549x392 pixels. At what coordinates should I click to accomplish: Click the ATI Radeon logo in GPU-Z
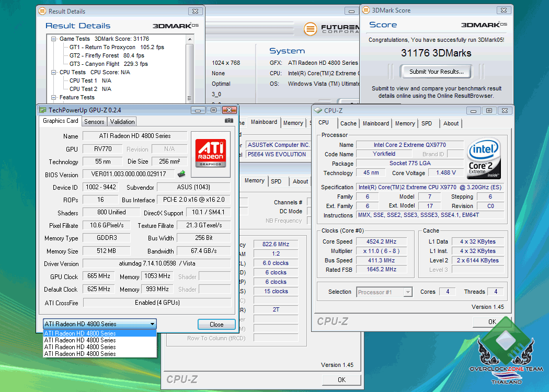click(x=210, y=153)
